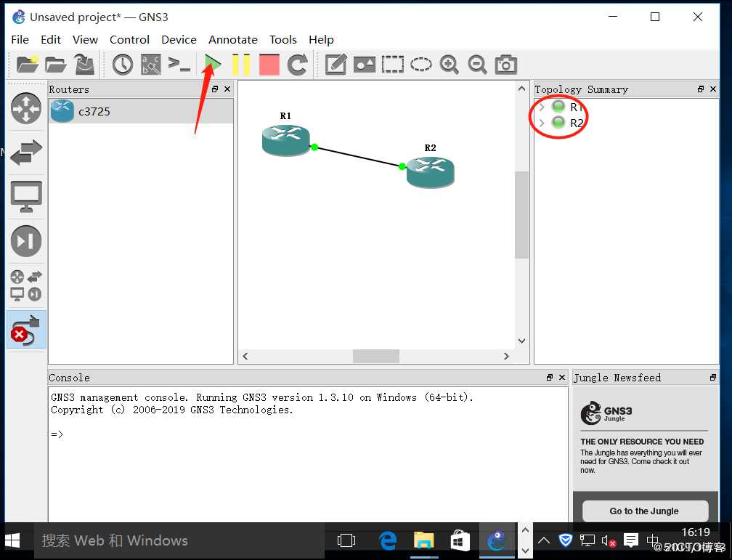Open the Annotate menu
Viewport: 732px width, 560px height.
pos(233,40)
